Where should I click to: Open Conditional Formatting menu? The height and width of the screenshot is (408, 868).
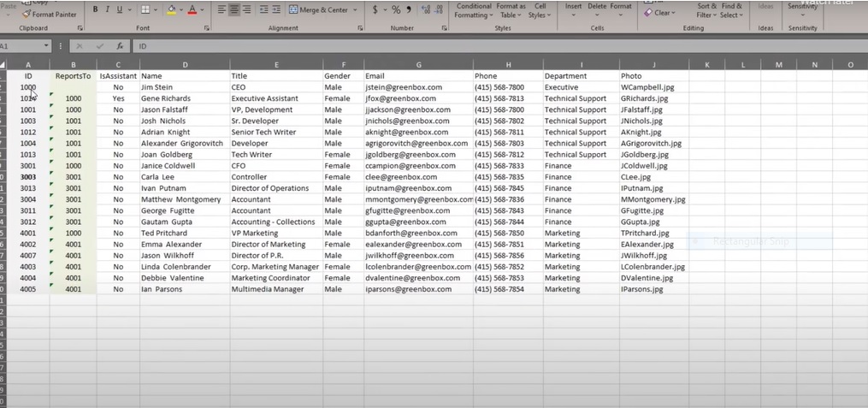(x=473, y=10)
